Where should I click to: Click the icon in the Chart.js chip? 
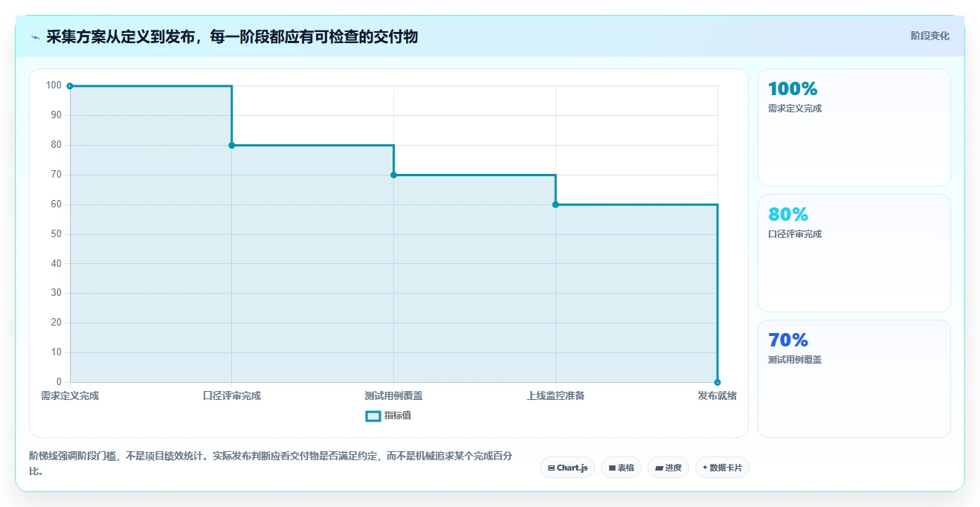[551, 468]
